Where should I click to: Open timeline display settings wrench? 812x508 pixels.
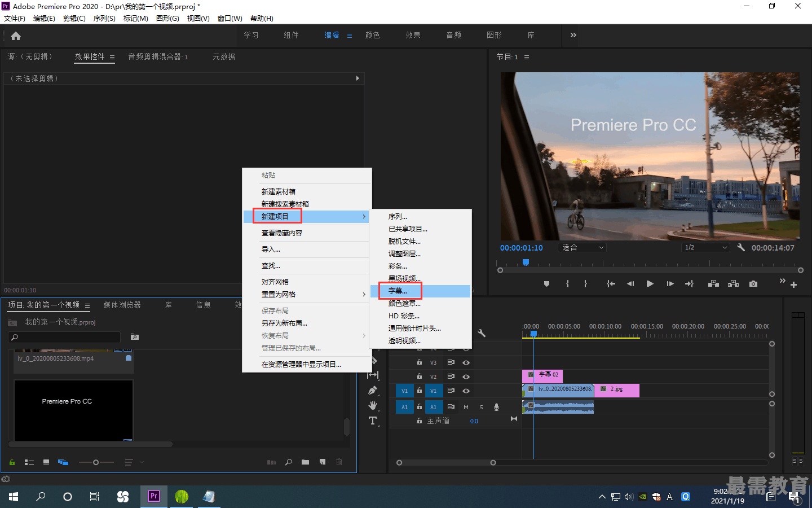(482, 333)
